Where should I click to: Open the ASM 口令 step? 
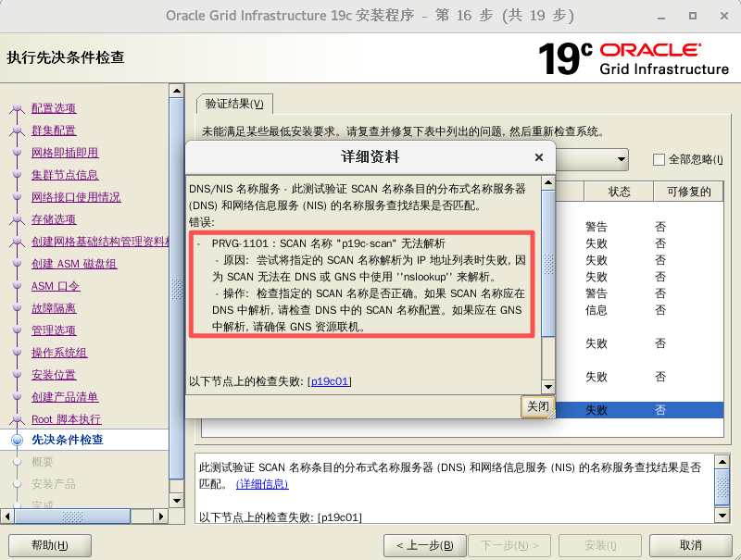pyautogui.click(x=56, y=286)
